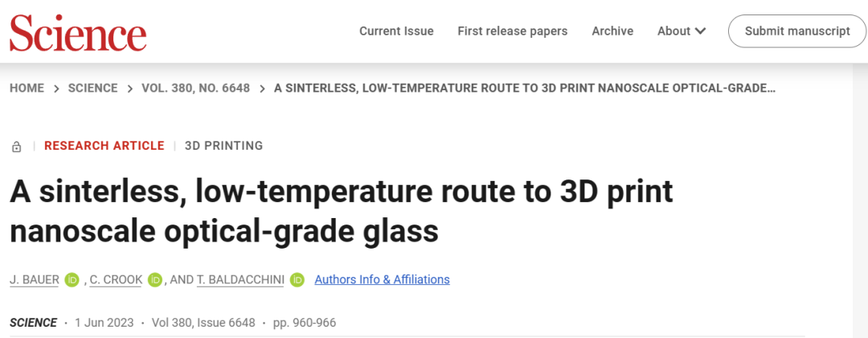Go to HOME breadcrumb

tap(27, 88)
